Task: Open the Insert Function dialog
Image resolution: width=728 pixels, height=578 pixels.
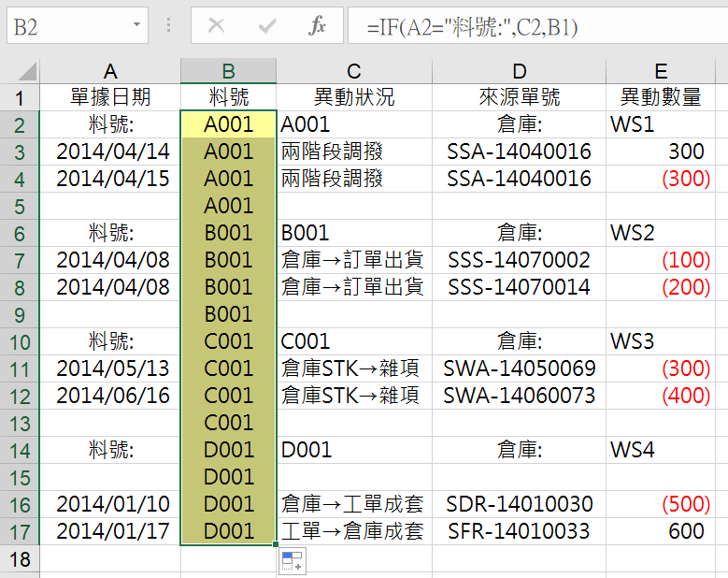Action: click(x=317, y=25)
